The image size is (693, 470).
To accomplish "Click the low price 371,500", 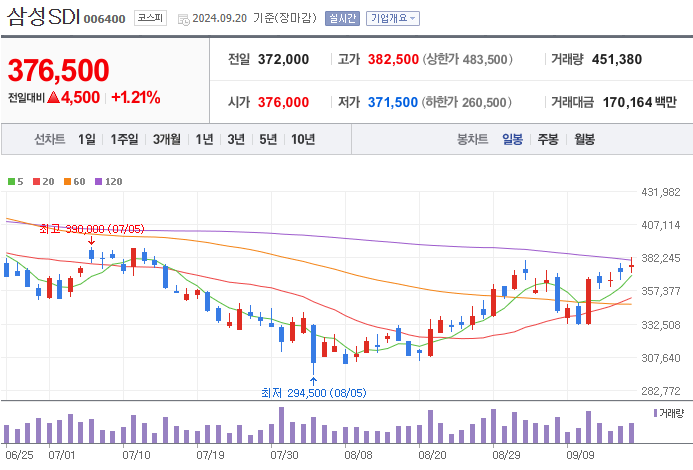I will (392, 103).
